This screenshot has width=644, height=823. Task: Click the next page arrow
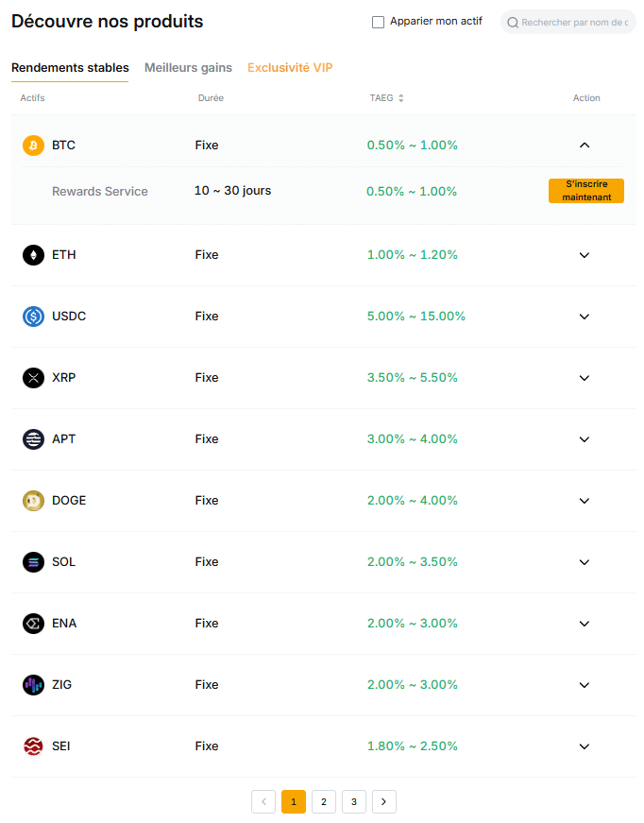coord(383,801)
